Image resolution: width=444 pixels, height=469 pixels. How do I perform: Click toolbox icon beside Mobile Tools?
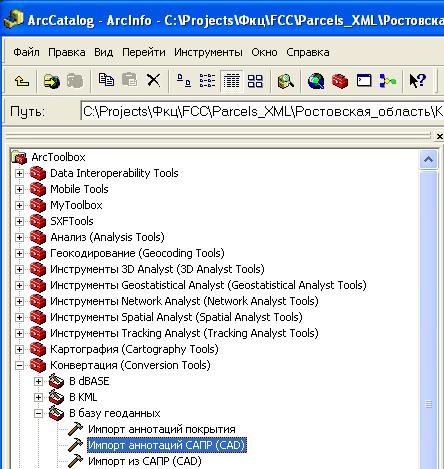(x=38, y=189)
